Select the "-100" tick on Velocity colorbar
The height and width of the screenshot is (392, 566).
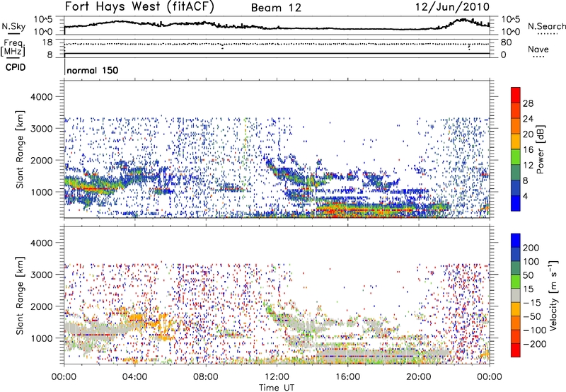click(535, 330)
